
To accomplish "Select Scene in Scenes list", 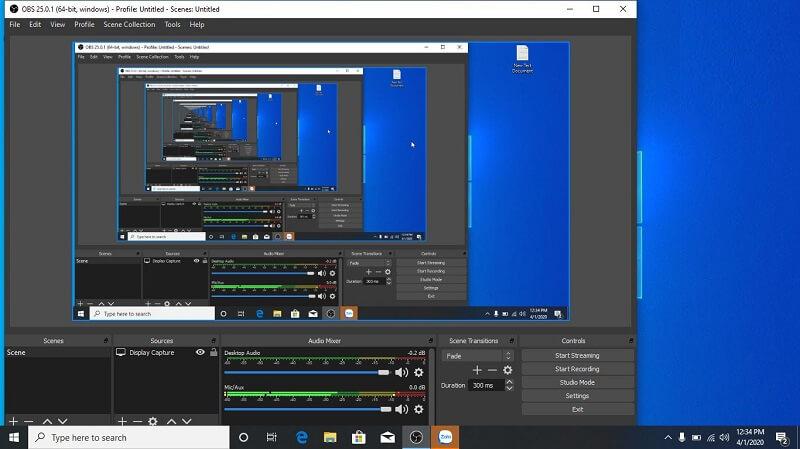I will (x=58, y=352).
